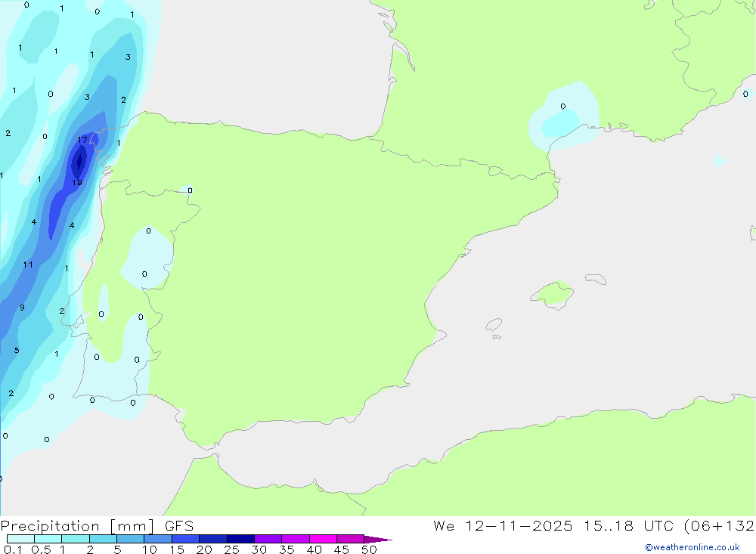Click the legend label '10'
This screenshot has height=554, width=756.
coord(150,549)
